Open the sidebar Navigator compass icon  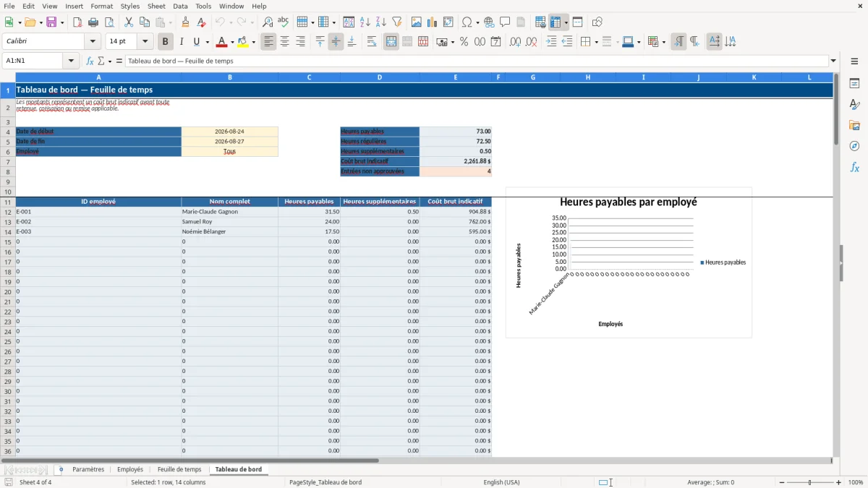[x=854, y=146]
